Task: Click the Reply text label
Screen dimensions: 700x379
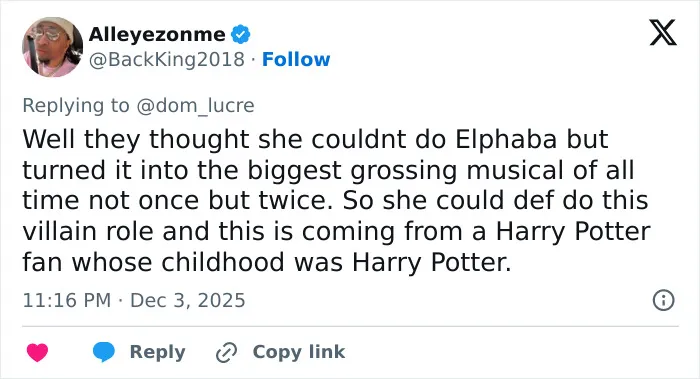Action: tap(158, 352)
